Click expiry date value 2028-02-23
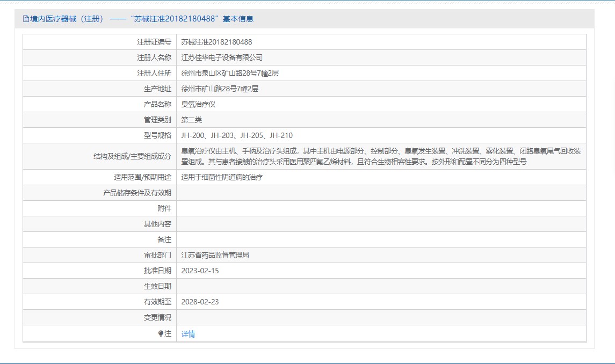The width and height of the screenshot is (615, 364). tap(200, 302)
